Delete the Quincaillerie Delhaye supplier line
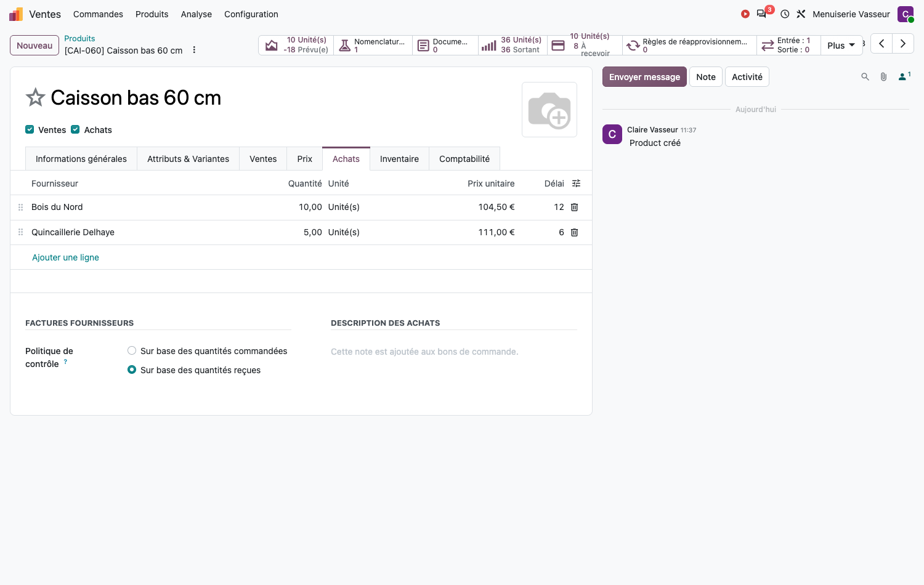924x585 pixels. [574, 232]
